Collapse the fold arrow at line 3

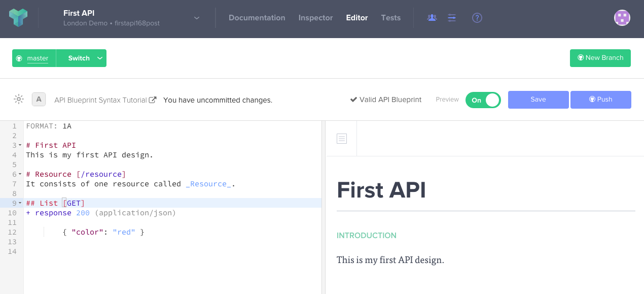(x=20, y=145)
